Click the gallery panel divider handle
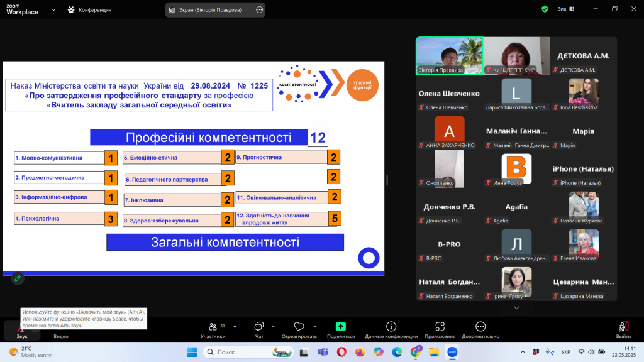644x362 pixels. (386, 180)
